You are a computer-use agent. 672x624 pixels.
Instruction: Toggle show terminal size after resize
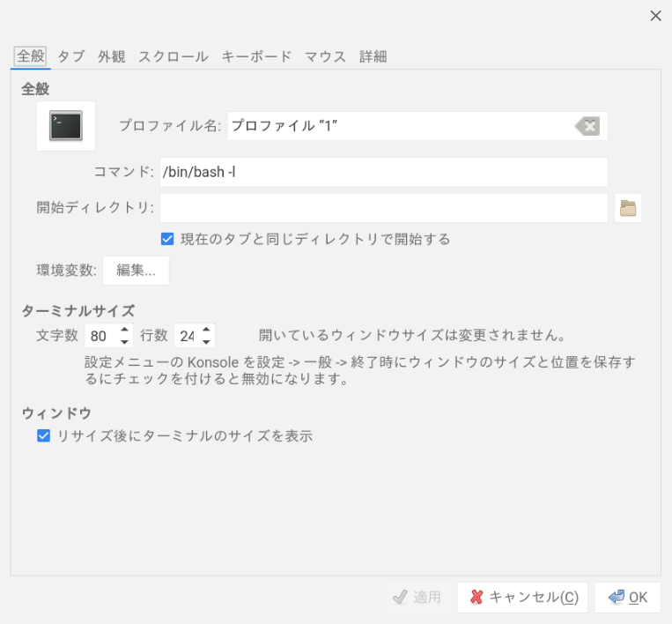[43, 435]
